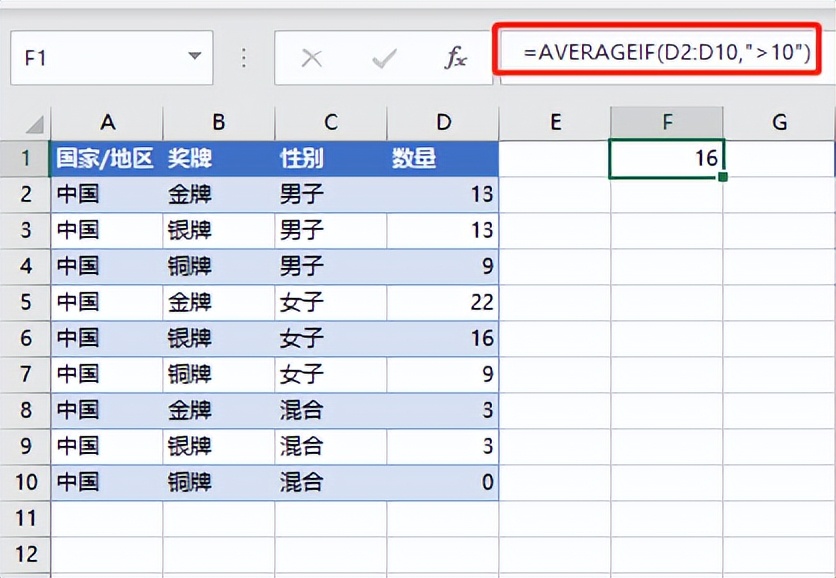The image size is (836, 578).
Task: Select row 5 header
Action: 26,302
